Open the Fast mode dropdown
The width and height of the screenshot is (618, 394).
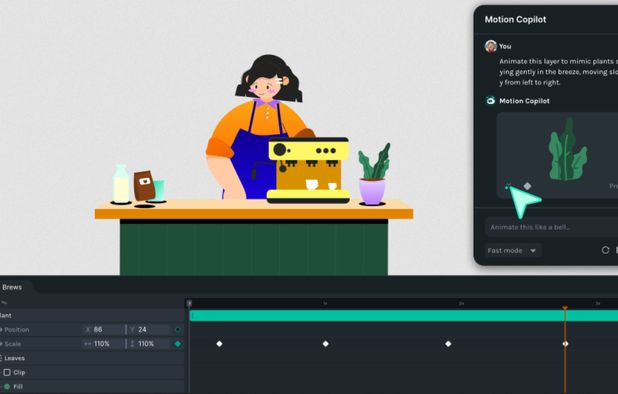pos(513,251)
